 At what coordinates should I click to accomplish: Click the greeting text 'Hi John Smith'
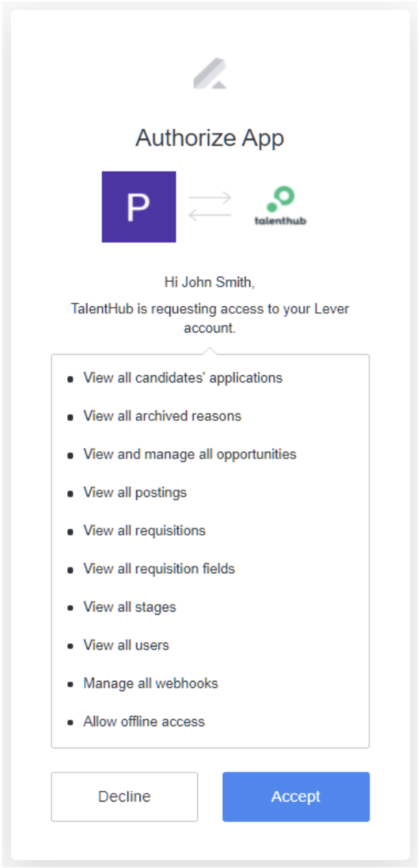pos(210,282)
